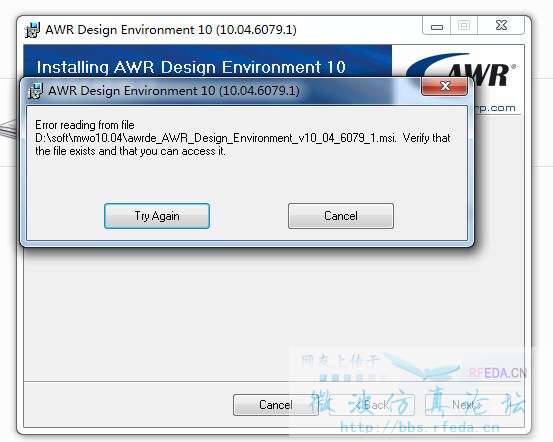Minimize the installer main window

437,26
